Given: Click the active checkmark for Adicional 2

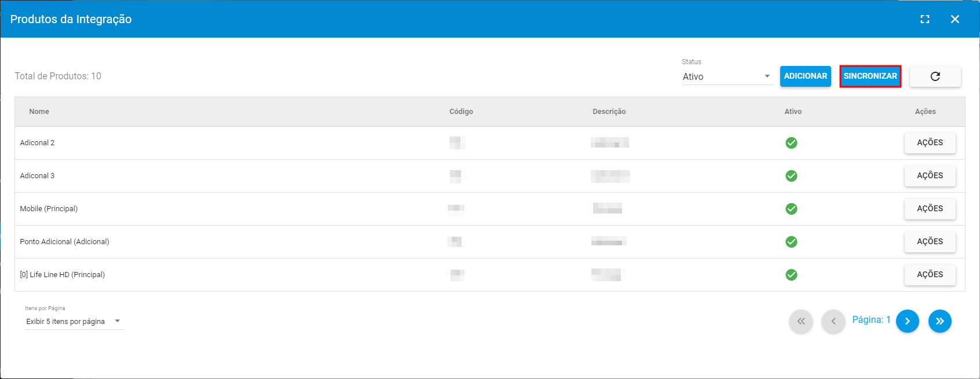Looking at the screenshot, I should (791, 143).
